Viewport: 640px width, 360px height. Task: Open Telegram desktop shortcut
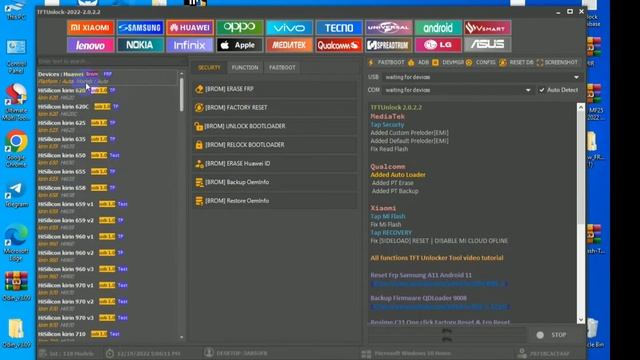(16, 194)
